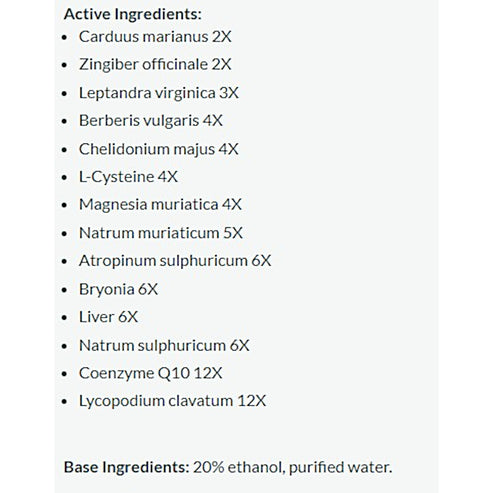Click Zingiber officinale 2X list item
Viewport: 493px width, 493px height.
coord(155,64)
